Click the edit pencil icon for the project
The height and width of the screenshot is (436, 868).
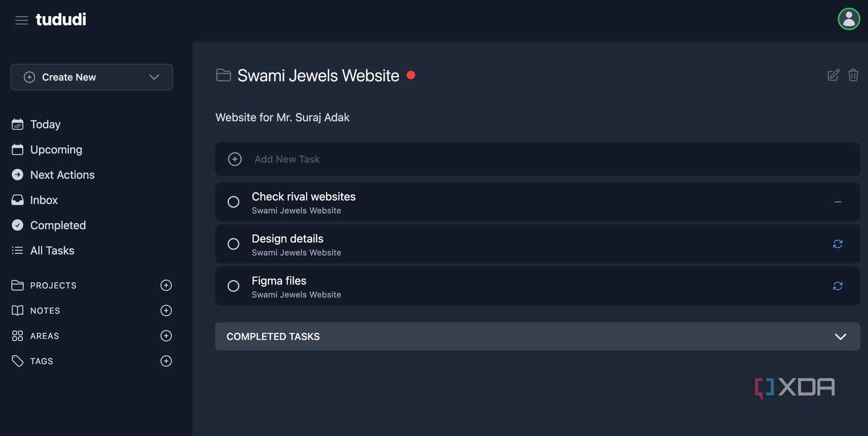point(833,75)
